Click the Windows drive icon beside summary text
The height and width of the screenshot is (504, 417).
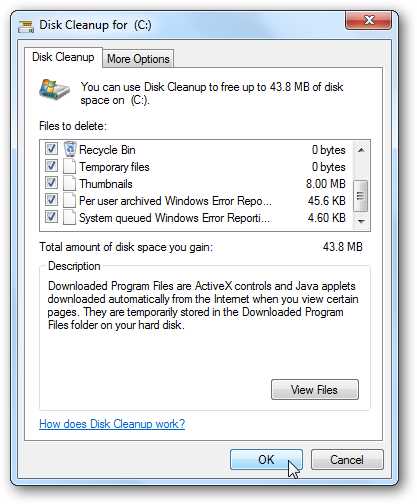point(54,89)
